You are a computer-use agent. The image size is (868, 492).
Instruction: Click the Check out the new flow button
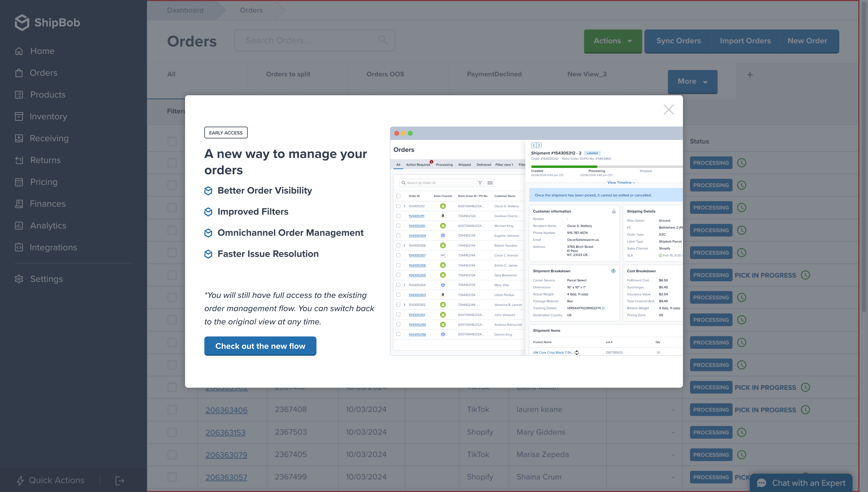point(260,346)
